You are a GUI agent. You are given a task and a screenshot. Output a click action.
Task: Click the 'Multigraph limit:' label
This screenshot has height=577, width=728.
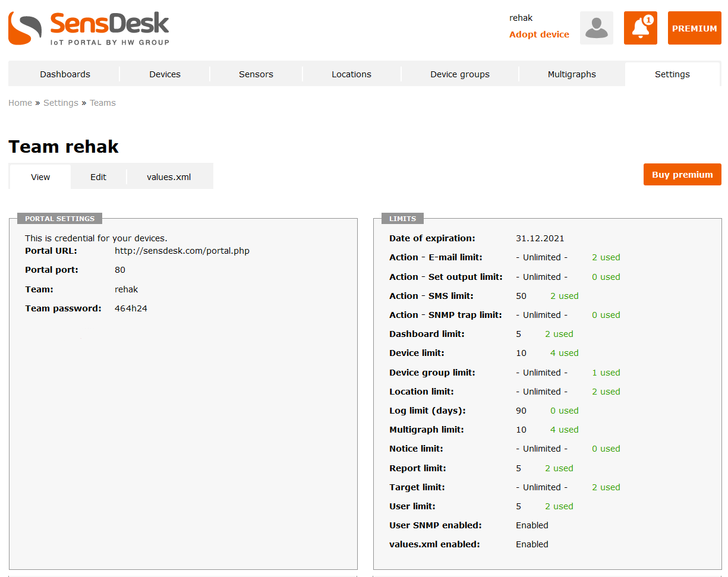click(x=427, y=430)
